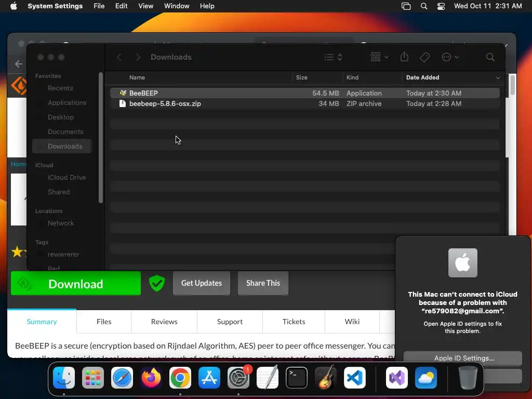
Task: Open TextEdit from the Dock
Action: coord(268,378)
